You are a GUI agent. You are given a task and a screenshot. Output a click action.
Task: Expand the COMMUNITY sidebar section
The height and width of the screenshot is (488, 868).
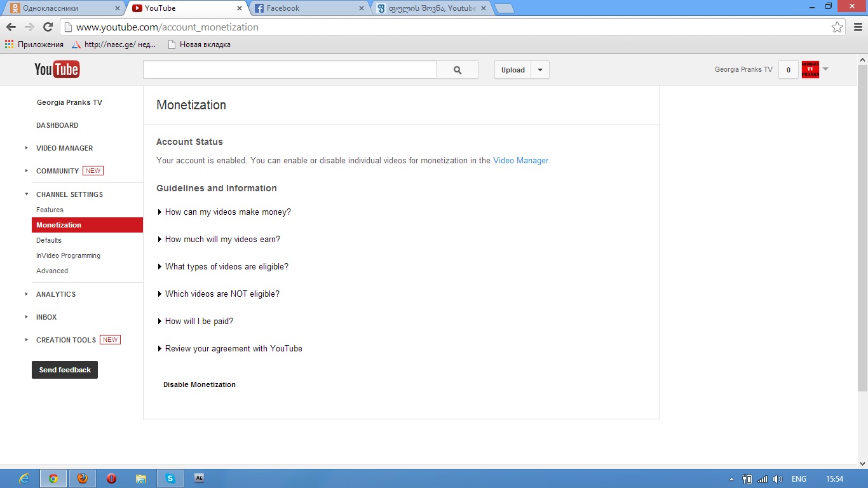pos(26,171)
